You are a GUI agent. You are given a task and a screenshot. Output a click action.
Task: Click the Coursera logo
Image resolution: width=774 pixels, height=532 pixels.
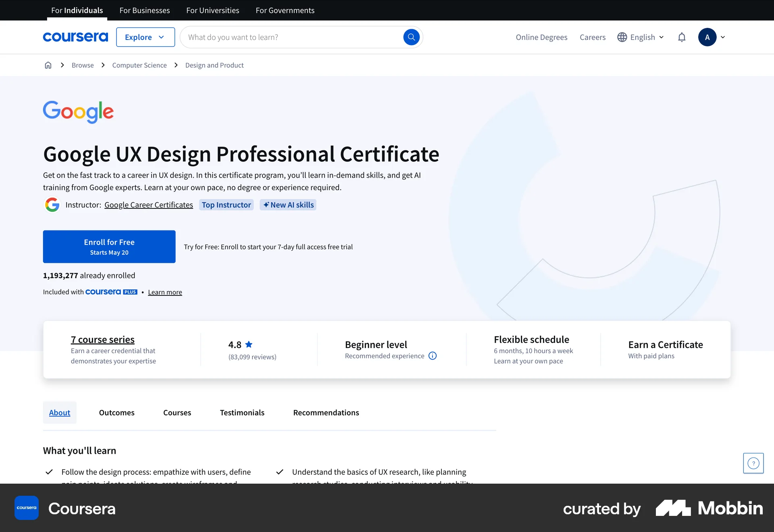click(x=75, y=37)
